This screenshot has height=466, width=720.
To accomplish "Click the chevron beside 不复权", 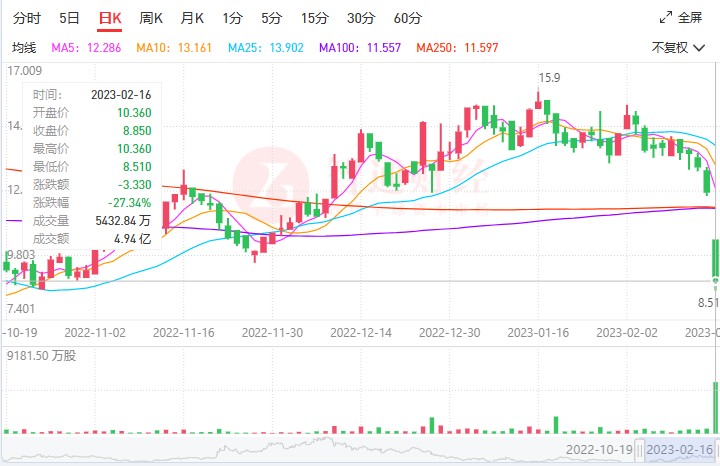I will (x=698, y=48).
